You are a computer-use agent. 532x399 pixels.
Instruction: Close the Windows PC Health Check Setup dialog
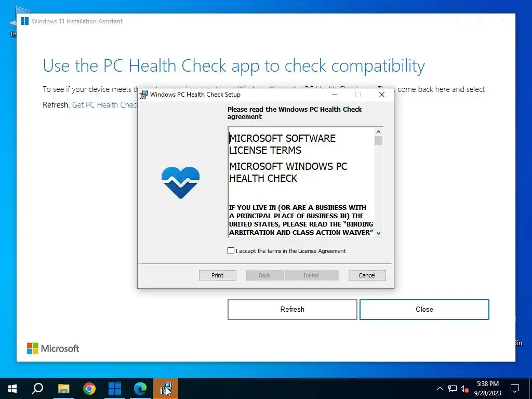(382, 95)
